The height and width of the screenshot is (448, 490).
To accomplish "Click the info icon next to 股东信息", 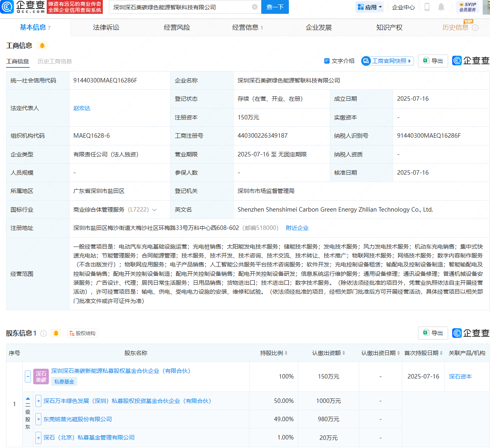I will (x=43, y=333).
